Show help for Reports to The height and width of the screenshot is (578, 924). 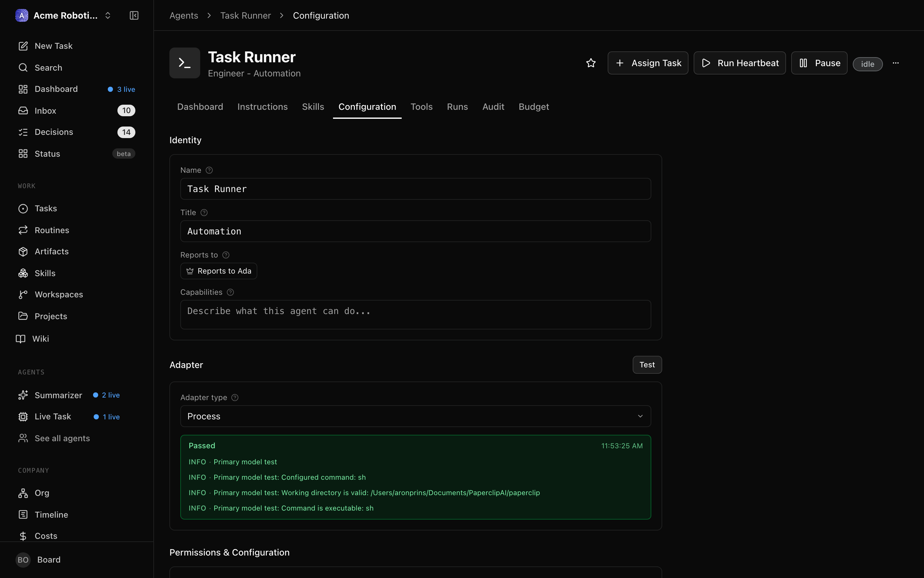click(226, 255)
